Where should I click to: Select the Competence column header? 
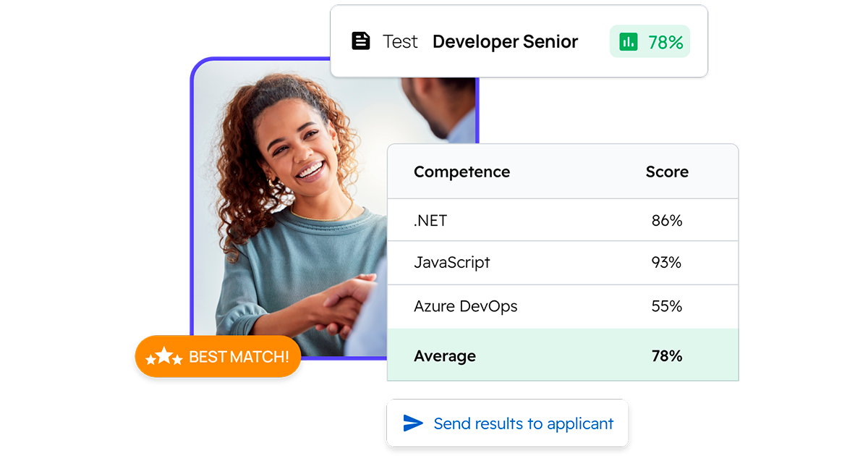tap(461, 172)
